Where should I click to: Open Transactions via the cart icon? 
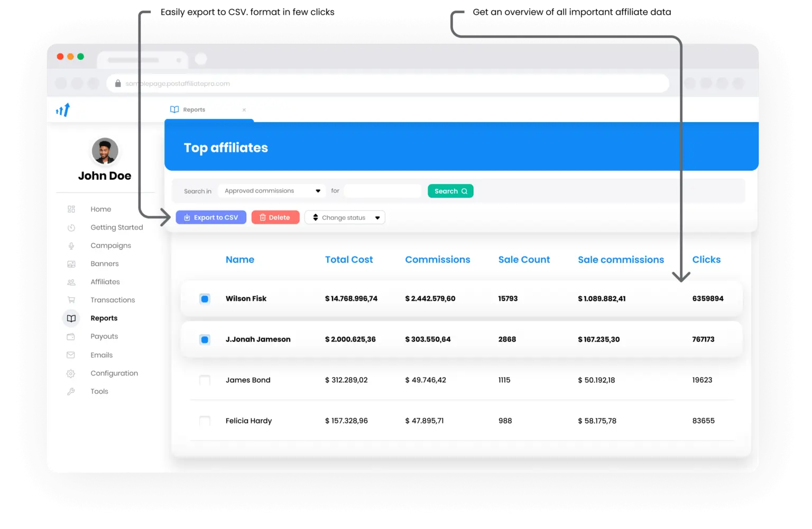tap(71, 300)
